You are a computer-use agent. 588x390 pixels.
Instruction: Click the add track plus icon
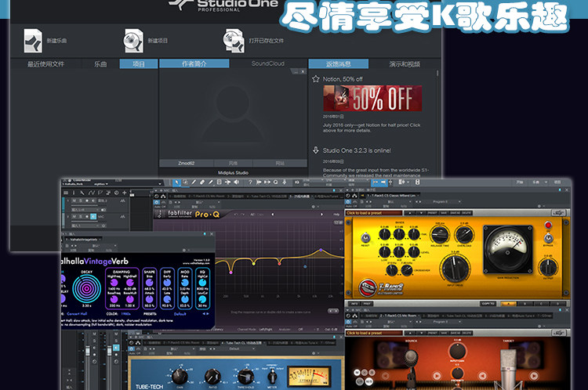point(125,193)
